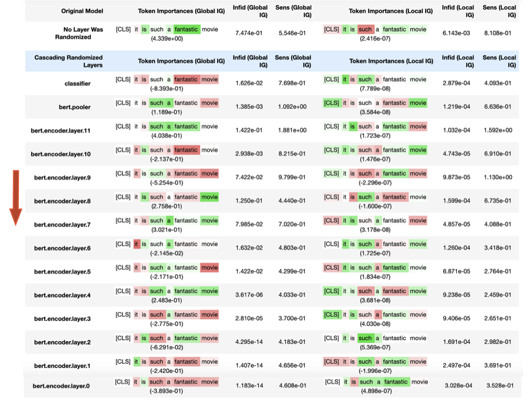Click the bert.encoder.layer.6 row label
The height and width of the screenshot is (406, 532).
click(63, 248)
